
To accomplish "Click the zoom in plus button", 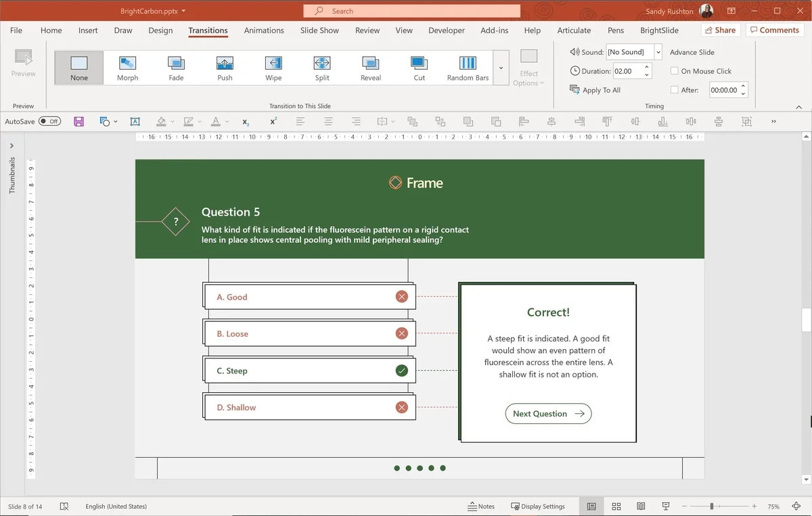I will click(x=754, y=506).
